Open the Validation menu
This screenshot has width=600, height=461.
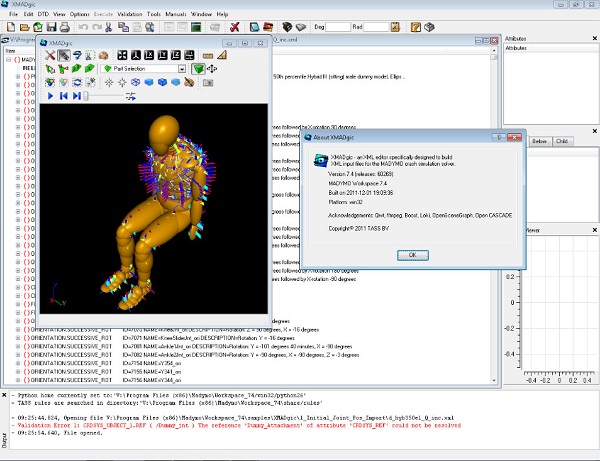[x=130, y=14]
